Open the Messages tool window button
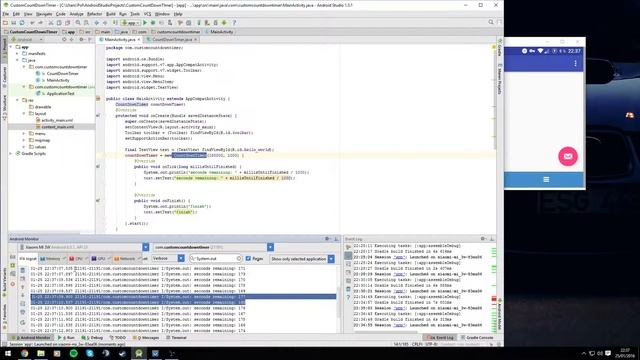 pos(146,338)
